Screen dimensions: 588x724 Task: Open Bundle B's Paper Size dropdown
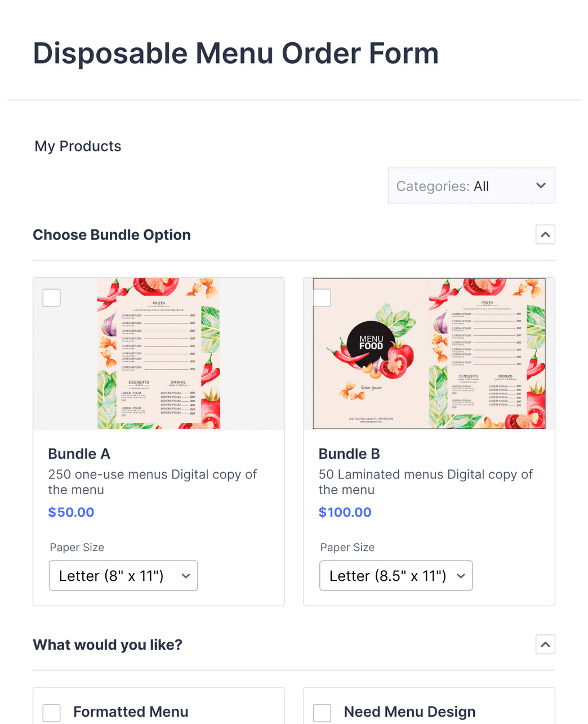[x=395, y=575]
